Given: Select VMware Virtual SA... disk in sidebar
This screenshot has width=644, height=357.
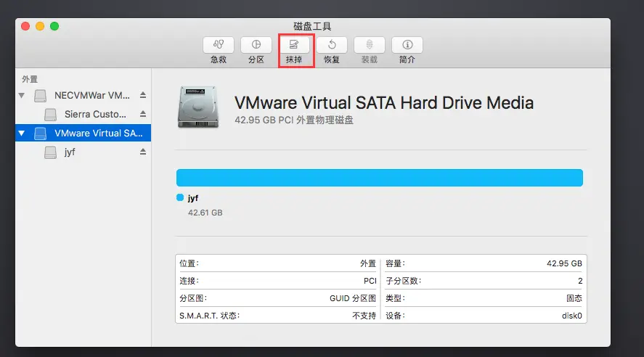Looking at the screenshot, I should [83, 133].
